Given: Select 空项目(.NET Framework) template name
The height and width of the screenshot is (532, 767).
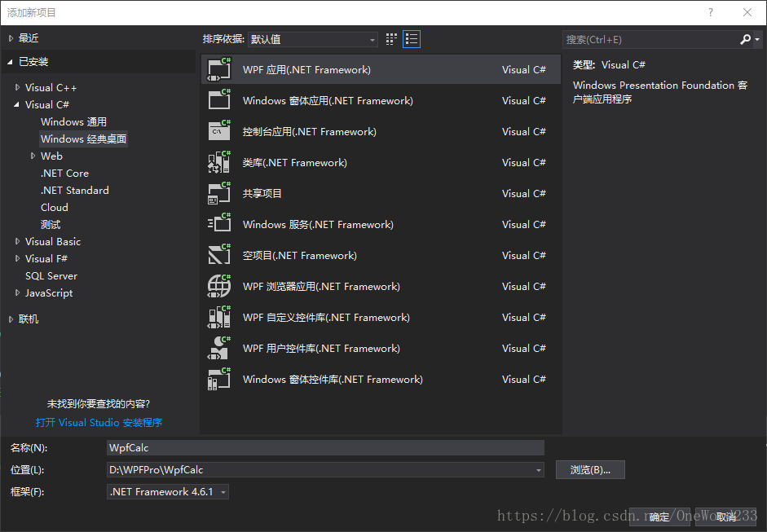Looking at the screenshot, I should pos(300,255).
